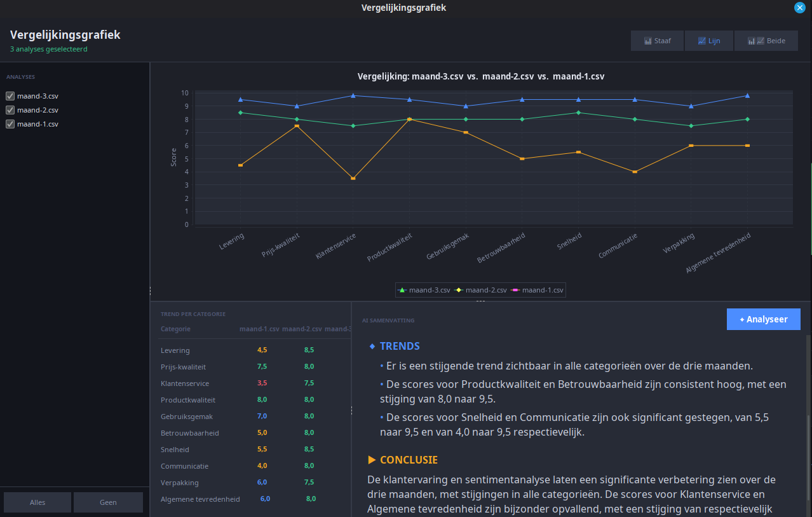Toggle maand-3.csv series in chart legend
812x517 pixels.
click(x=424, y=290)
